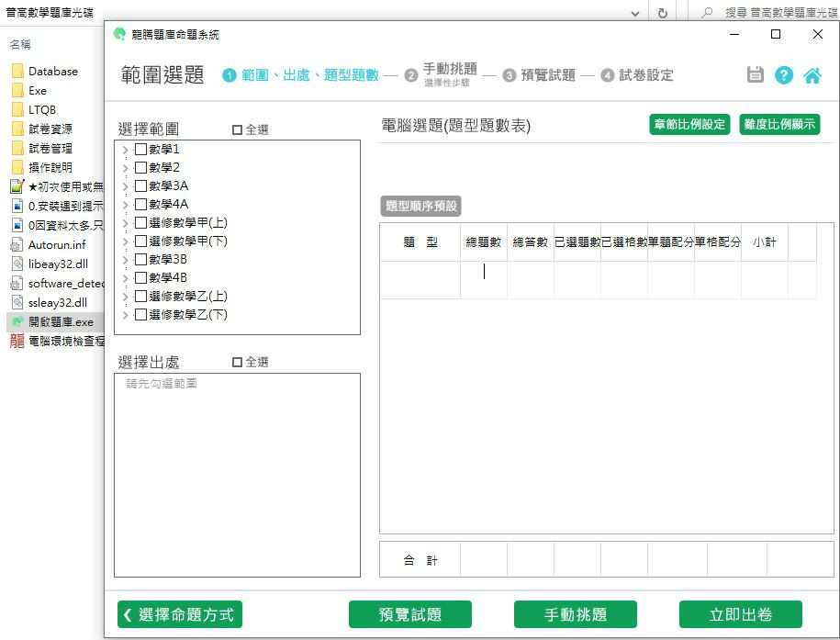840x640 pixels.
Task: Expand the 選修數學乙(下) tree node
Action: 126,315
